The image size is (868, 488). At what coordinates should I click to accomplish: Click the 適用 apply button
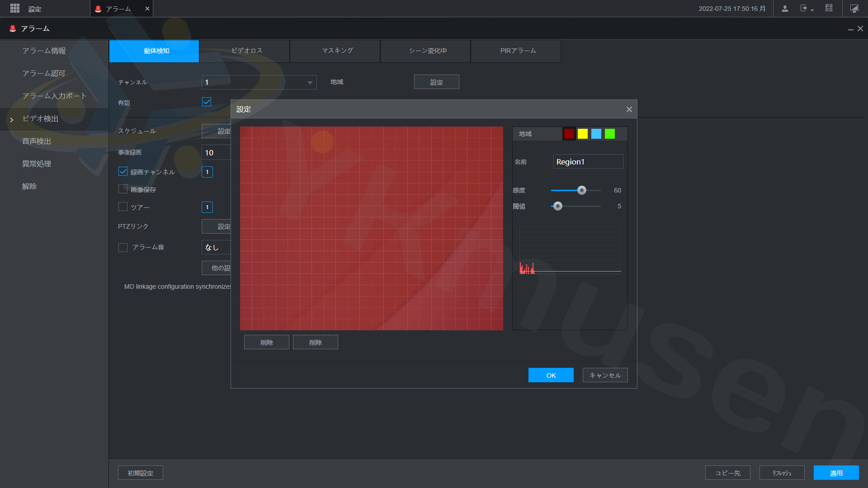coord(836,473)
